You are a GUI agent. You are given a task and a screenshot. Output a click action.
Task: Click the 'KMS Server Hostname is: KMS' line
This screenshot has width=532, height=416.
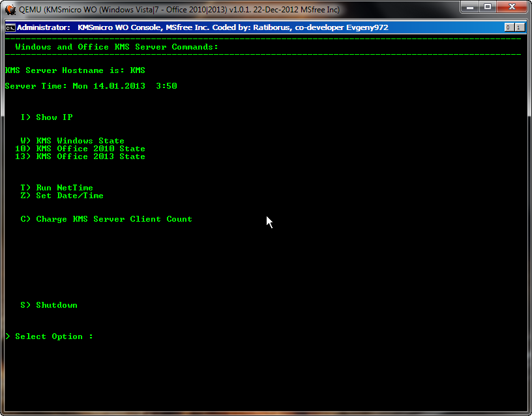[x=75, y=70]
